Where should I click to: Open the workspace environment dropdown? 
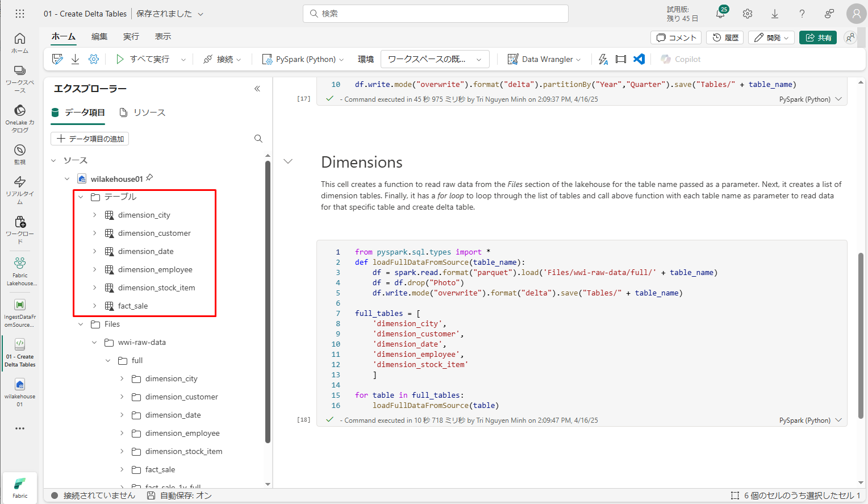(435, 59)
